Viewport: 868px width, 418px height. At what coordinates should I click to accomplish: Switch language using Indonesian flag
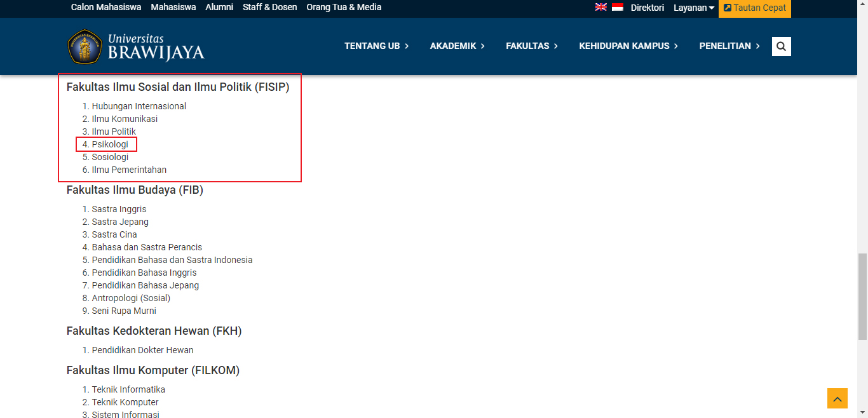point(618,8)
